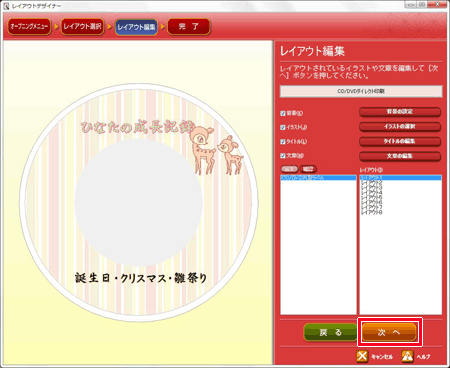
Task: Click the orange 次へ next button
Action: tap(389, 332)
